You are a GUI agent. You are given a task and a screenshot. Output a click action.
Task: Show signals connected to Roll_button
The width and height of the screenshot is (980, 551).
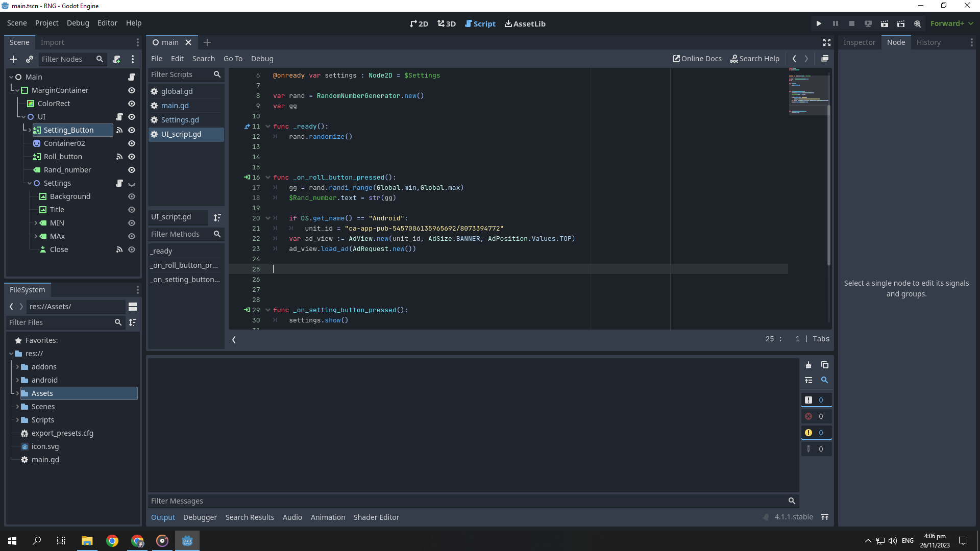[119, 157]
